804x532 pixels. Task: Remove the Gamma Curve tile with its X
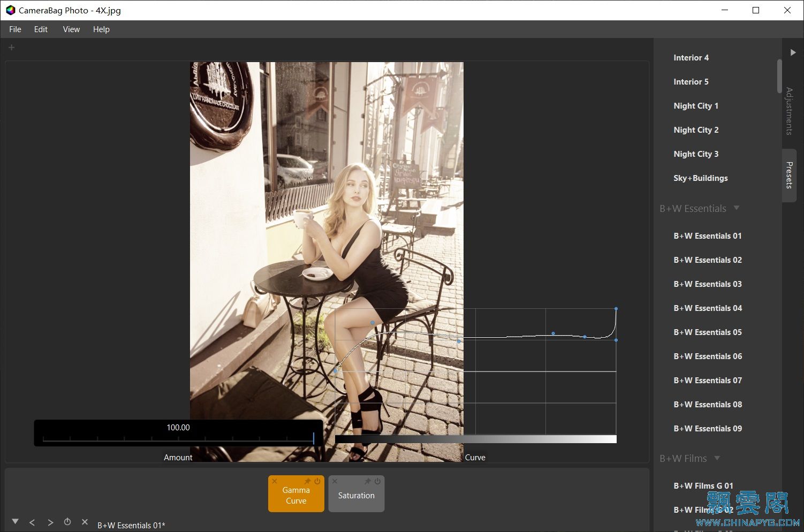point(275,481)
